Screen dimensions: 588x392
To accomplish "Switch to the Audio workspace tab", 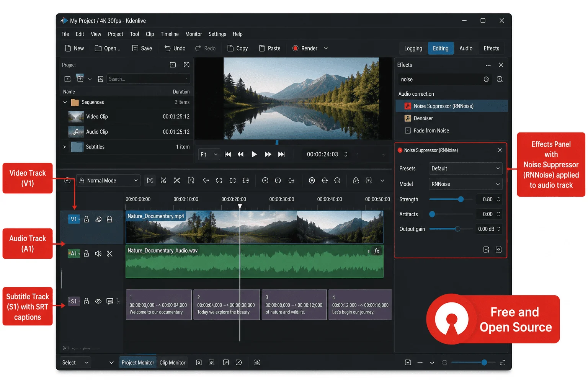I will [466, 48].
